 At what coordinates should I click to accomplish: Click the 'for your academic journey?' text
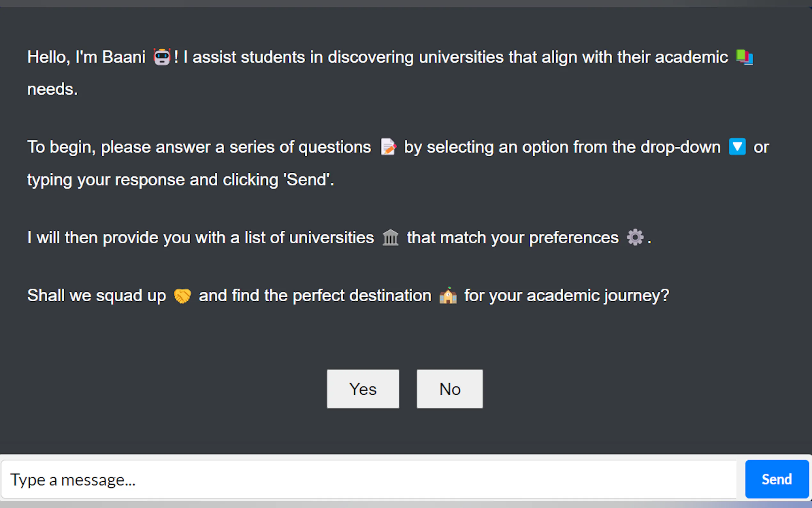coord(566,296)
